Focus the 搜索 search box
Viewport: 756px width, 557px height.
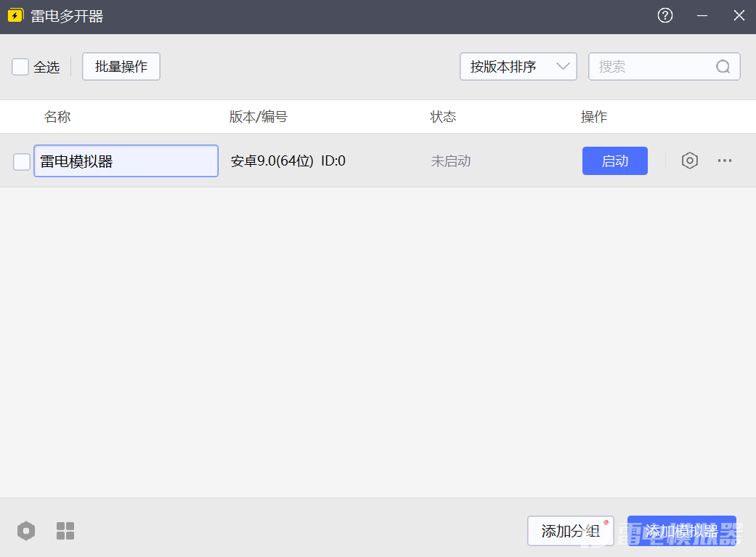pos(654,67)
